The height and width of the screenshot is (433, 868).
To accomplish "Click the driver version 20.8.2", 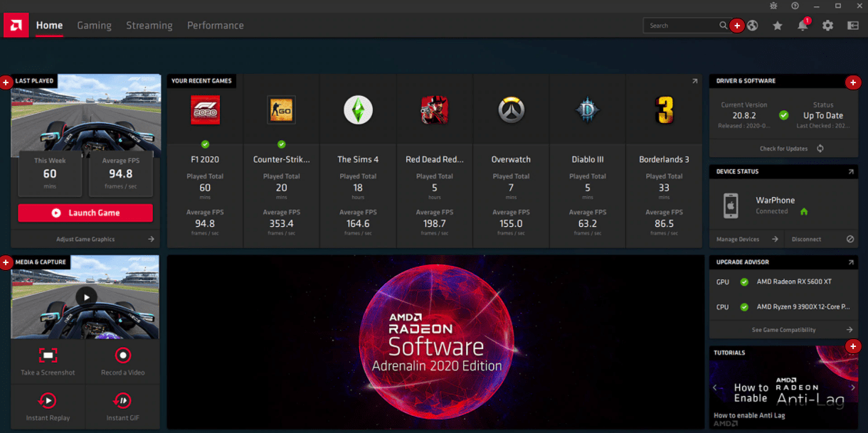I will tap(743, 115).
